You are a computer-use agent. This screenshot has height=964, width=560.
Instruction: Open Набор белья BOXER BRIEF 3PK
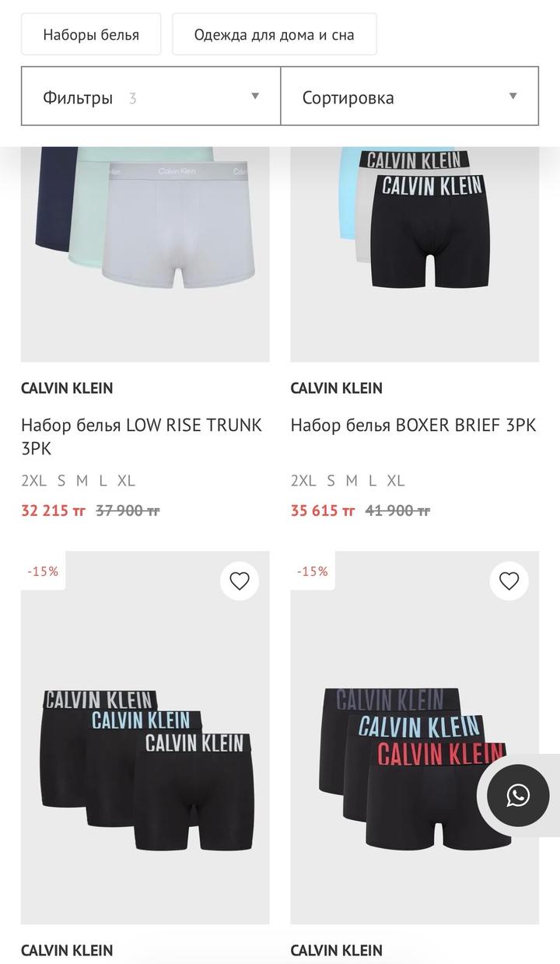tap(413, 426)
